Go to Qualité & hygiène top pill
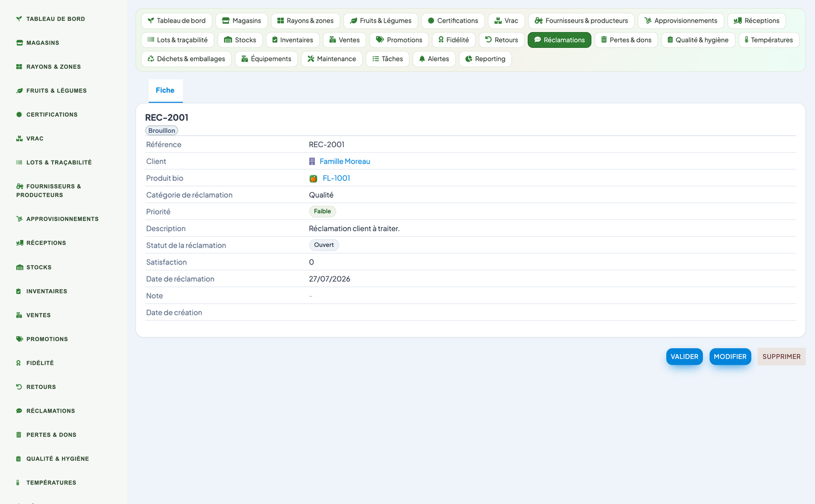The width and height of the screenshot is (815, 504). point(698,40)
